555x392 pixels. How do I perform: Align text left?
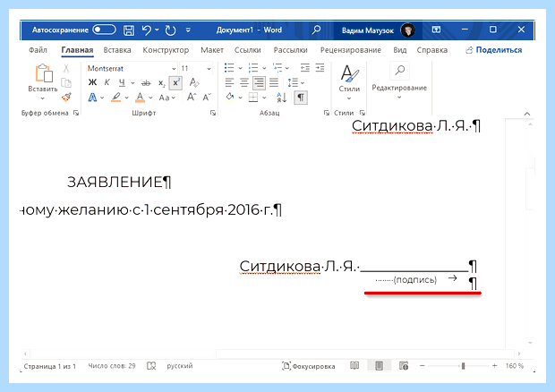[229, 83]
